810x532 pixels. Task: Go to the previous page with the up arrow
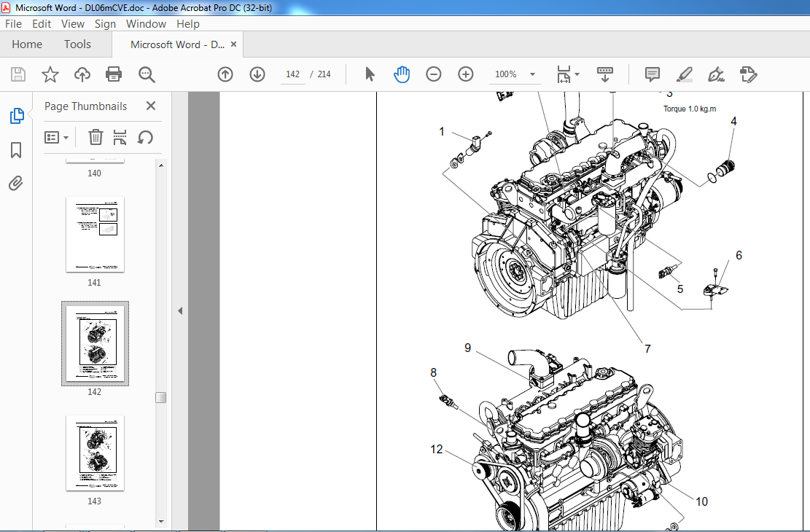[225, 74]
